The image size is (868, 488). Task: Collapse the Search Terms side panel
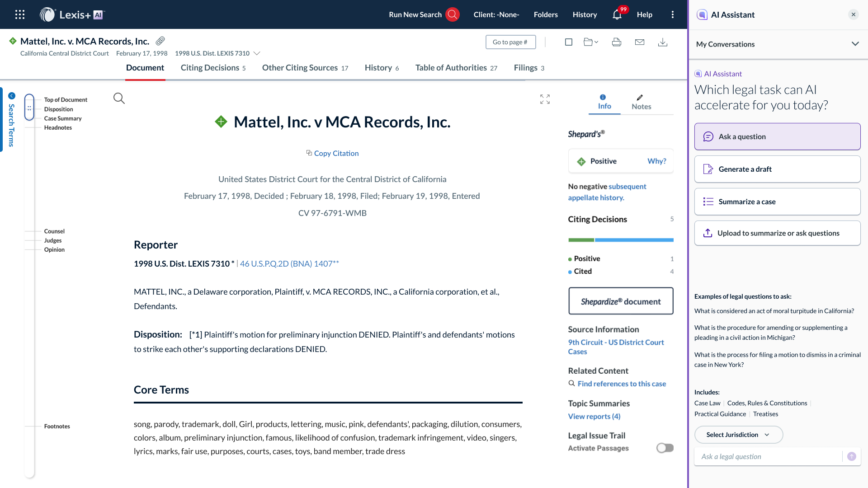[12, 96]
